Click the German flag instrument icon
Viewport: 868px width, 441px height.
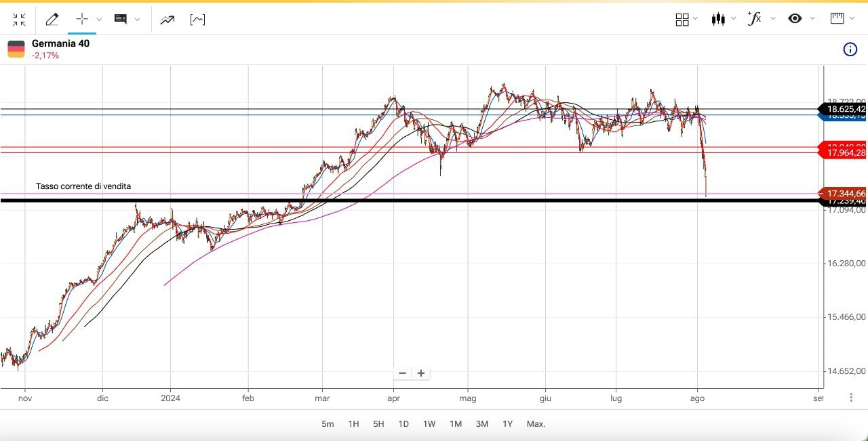16,49
